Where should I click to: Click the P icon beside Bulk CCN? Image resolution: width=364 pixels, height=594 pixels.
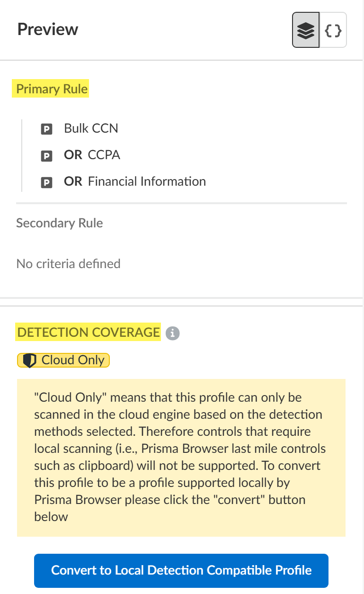coord(46,129)
